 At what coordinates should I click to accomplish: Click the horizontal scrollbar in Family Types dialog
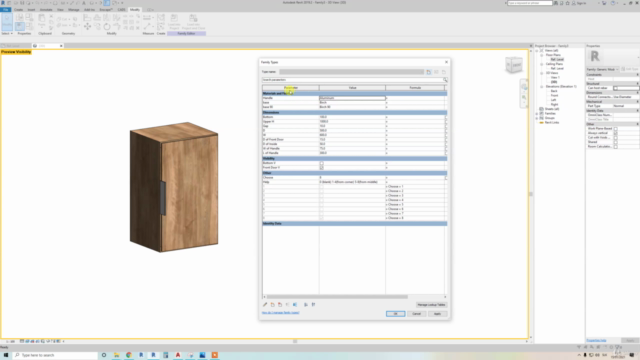pos(337,297)
